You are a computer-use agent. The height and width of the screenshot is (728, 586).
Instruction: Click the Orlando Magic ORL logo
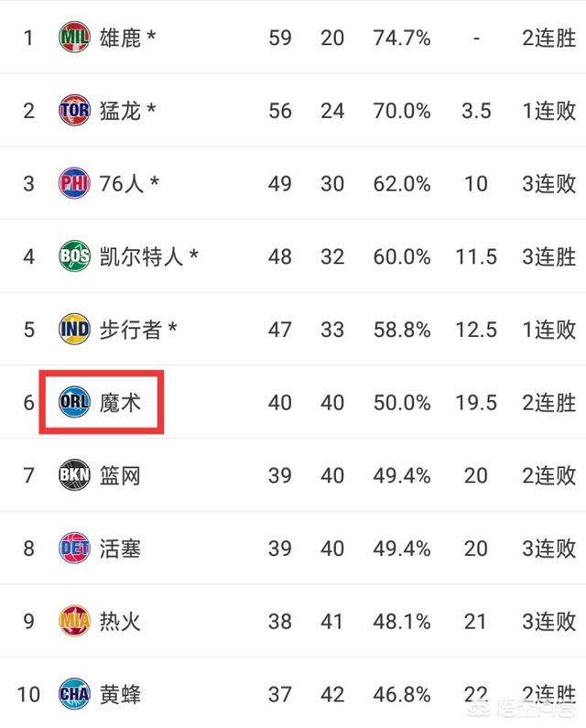coord(74,402)
